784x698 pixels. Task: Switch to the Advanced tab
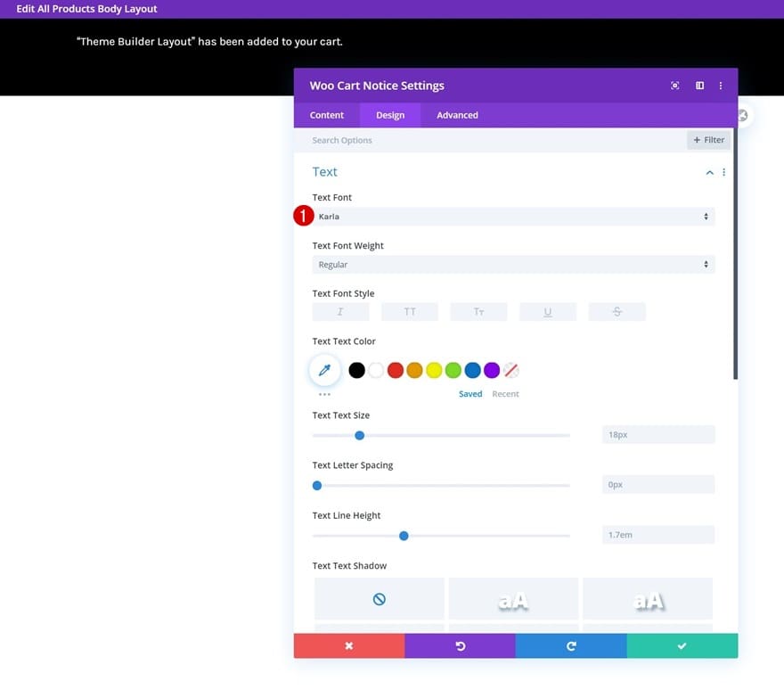click(x=457, y=115)
